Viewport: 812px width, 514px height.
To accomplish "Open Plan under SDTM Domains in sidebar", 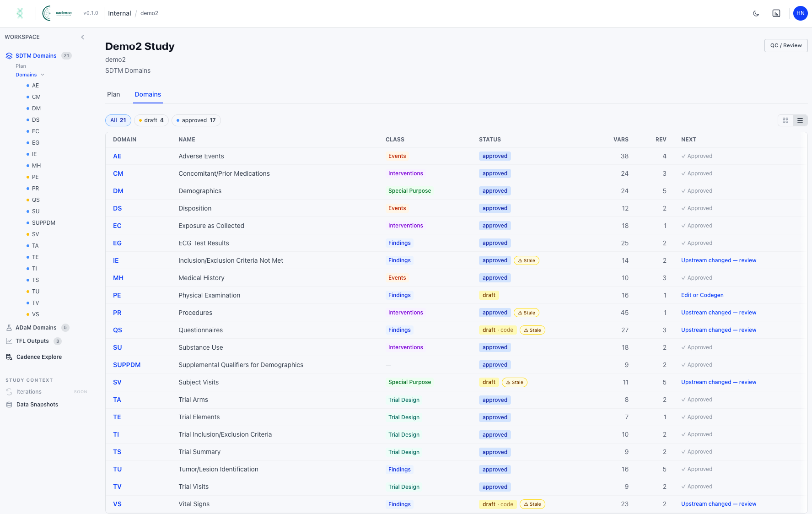I will coord(21,66).
